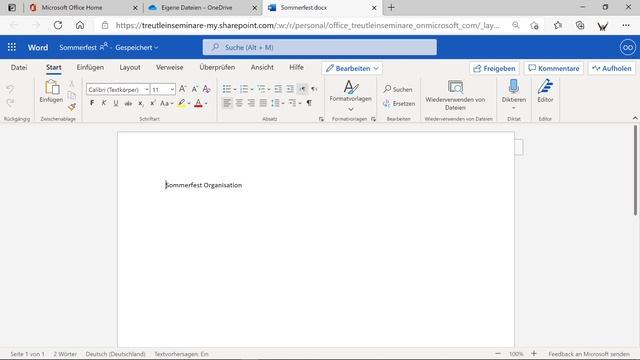The width and height of the screenshot is (640, 360).
Task: Go to browser home page
Action: 80,25
